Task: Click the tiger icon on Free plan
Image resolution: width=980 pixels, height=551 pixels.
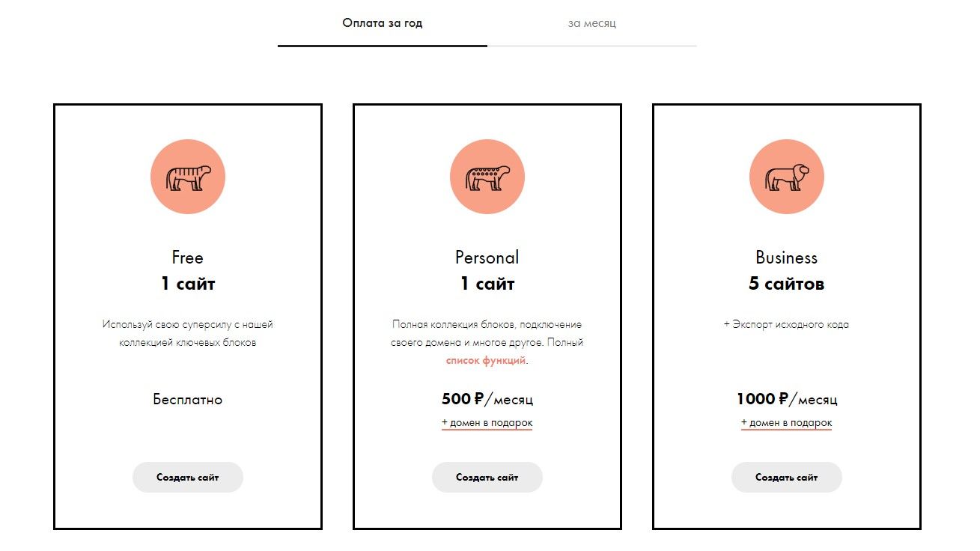Action: pyautogui.click(x=188, y=177)
